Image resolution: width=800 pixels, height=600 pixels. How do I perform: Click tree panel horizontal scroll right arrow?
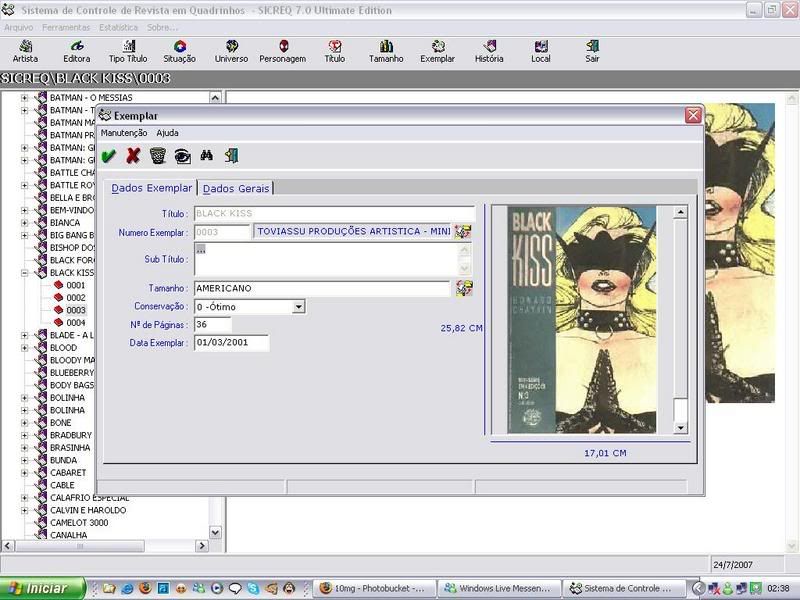click(x=202, y=545)
